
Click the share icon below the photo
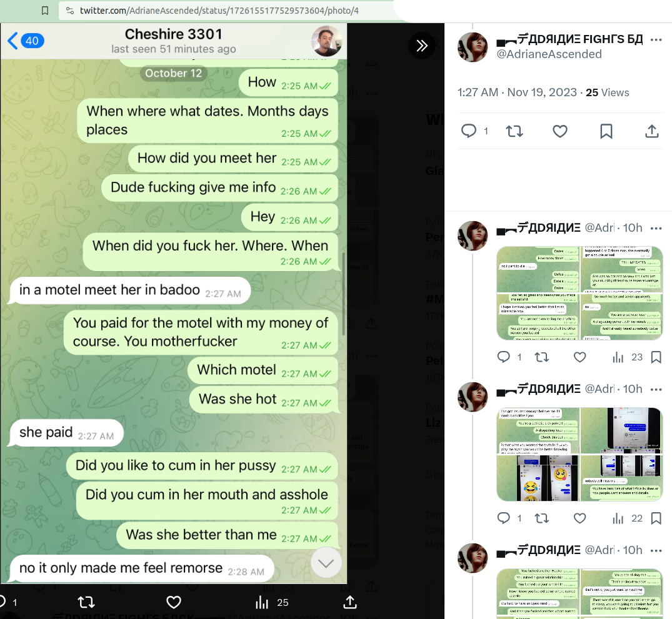click(x=349, y=602)
